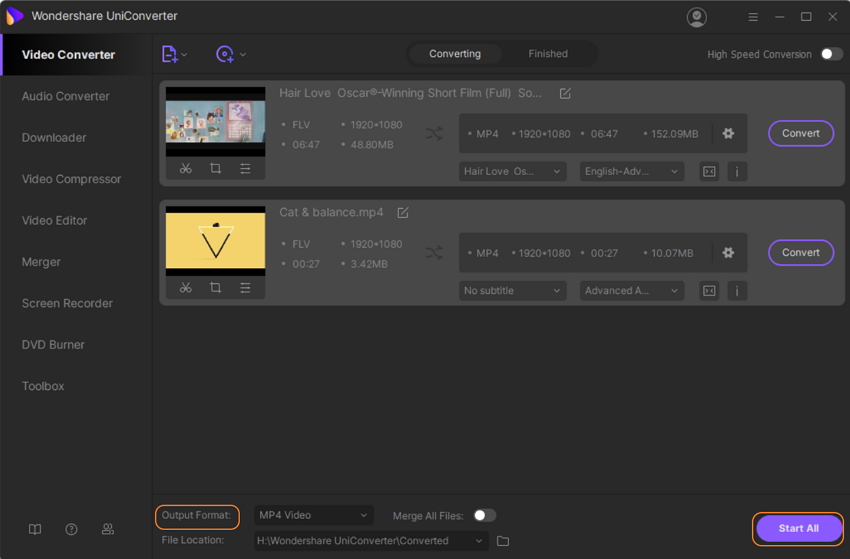Click the Load DVD disc icon
850x559 pixels.
[225, 54]
